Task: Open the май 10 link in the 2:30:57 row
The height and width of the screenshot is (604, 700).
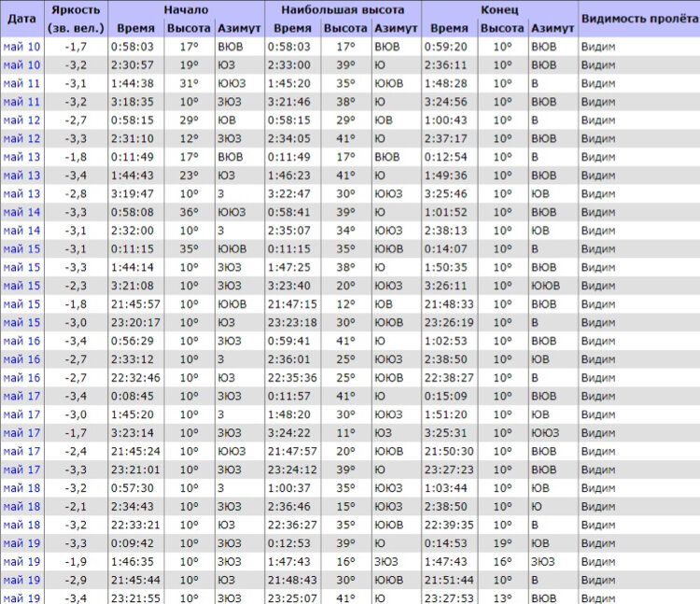Action: [21, 65]
